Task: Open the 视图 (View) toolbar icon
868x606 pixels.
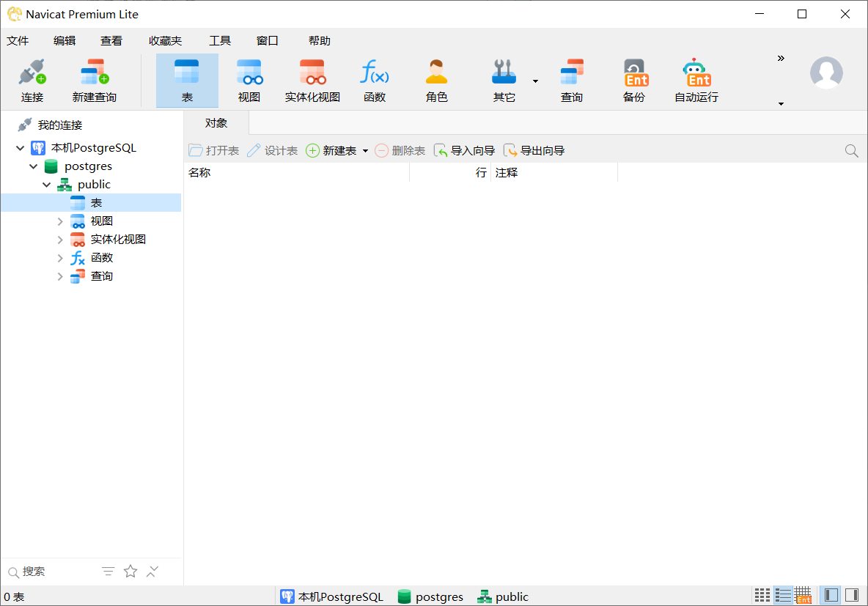Action: (x=249, y=81)
